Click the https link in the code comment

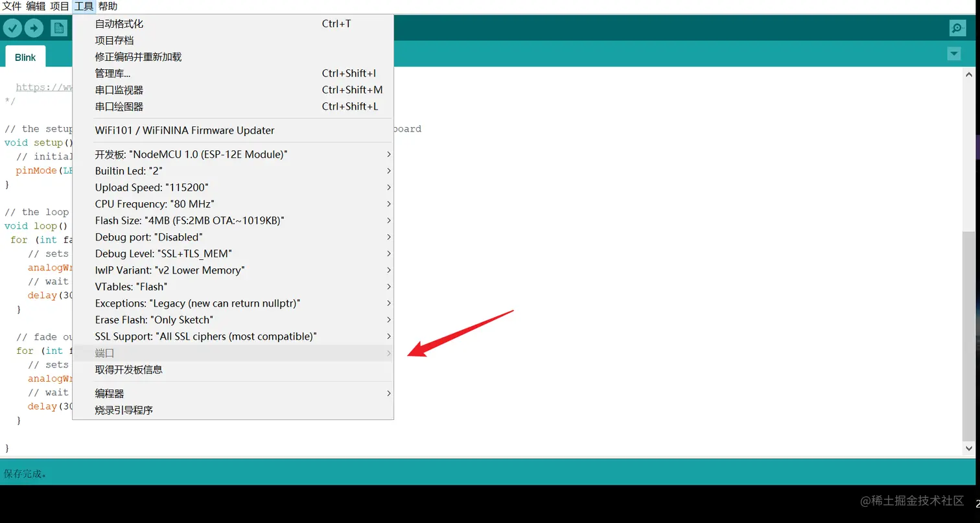click(x=44, y=87)
